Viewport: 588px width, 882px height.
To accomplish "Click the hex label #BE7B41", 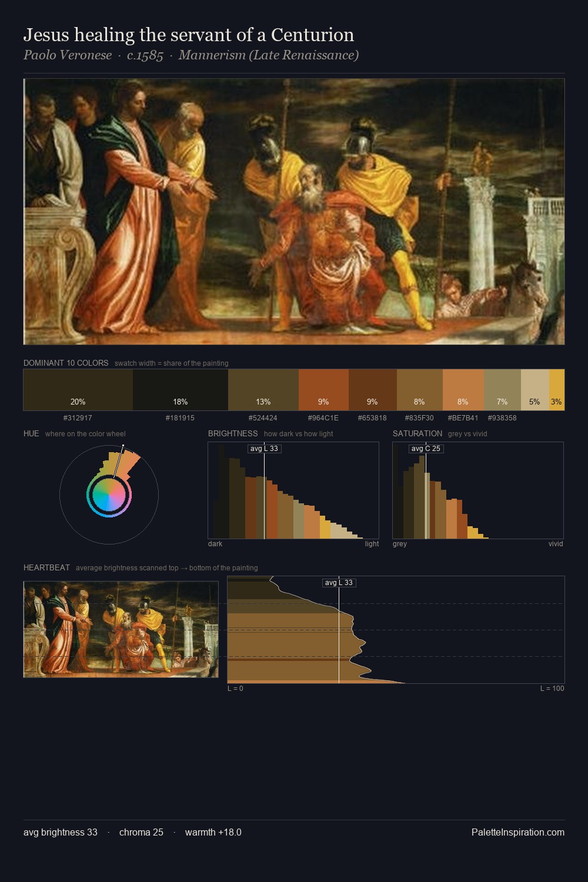I will (x=463, y=418).
